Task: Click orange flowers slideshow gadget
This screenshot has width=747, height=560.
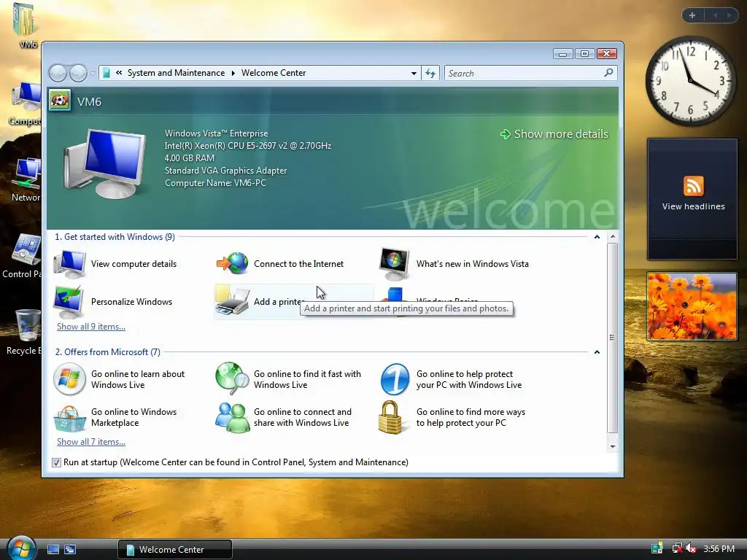Action: [x=692, y=306]
